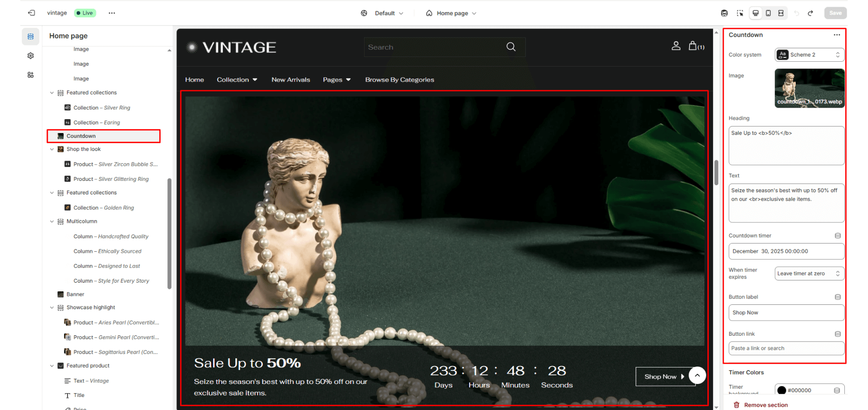Select Collection – Silver Ring block
The image size is (868, 410).
[x=102, y=108]
